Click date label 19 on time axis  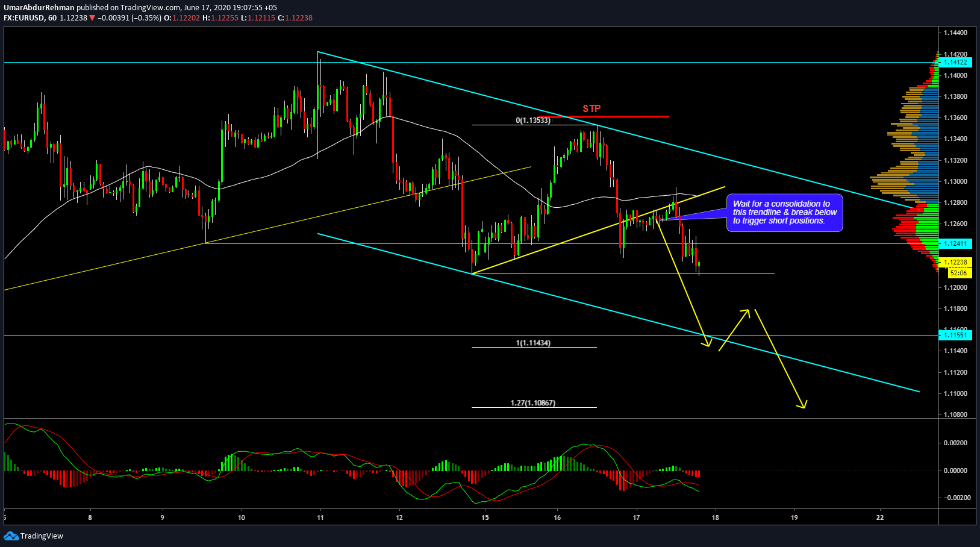(794, 517)
